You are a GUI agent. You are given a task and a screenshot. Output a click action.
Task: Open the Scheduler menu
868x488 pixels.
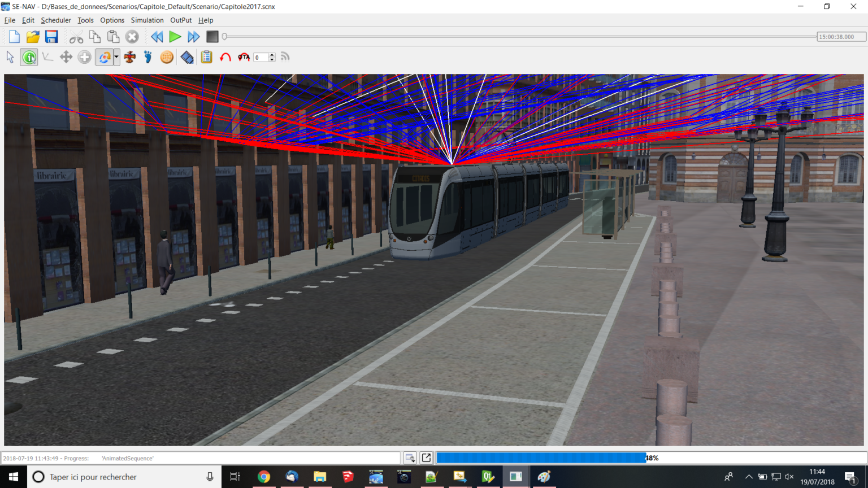coord(55,20)
